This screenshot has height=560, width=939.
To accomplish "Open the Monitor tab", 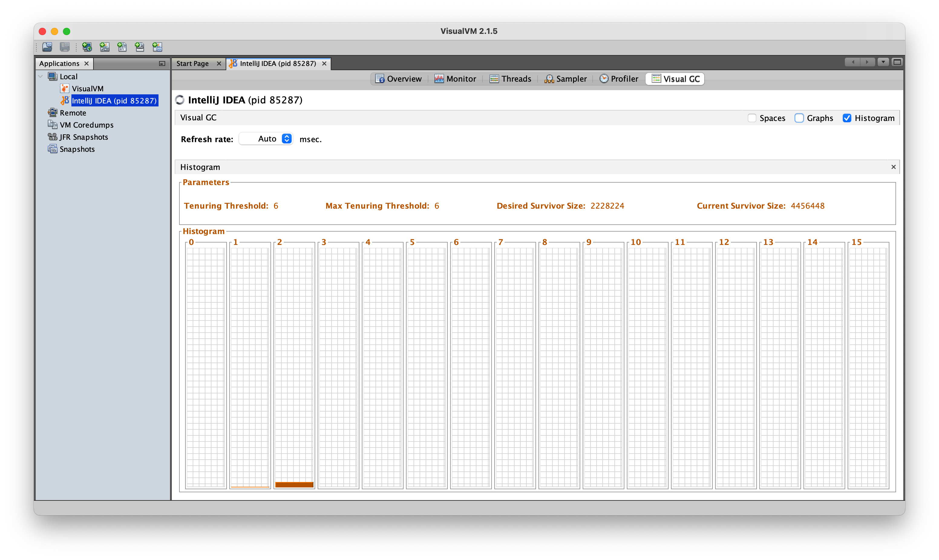I will 456,79.
